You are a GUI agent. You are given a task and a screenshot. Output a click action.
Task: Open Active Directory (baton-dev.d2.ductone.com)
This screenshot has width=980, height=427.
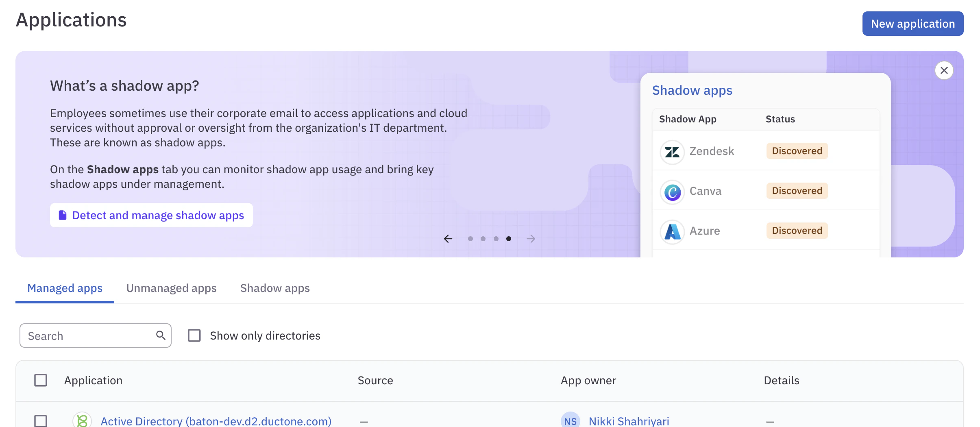pyautogui.click(x=216, y=421)
